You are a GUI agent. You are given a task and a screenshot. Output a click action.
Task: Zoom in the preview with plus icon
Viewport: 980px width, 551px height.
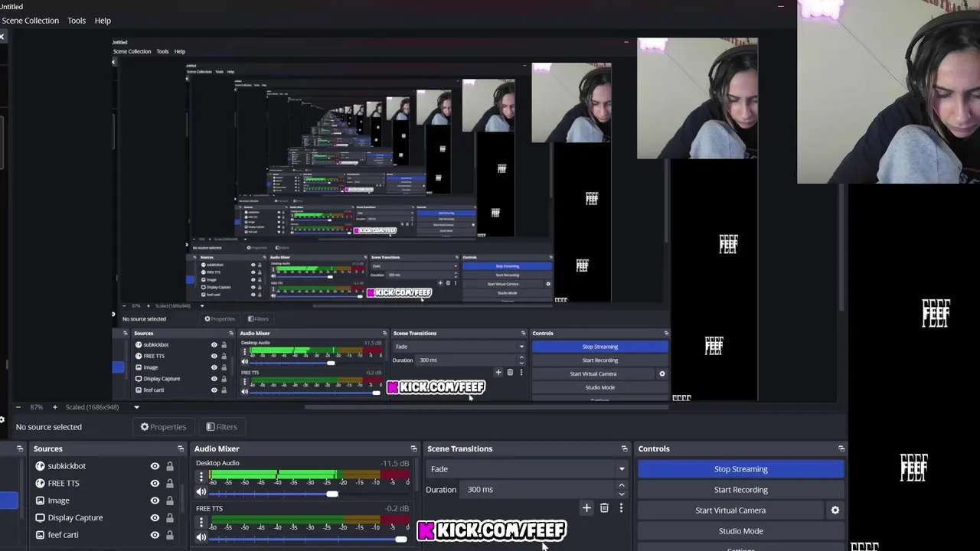(x=54, y=407)
